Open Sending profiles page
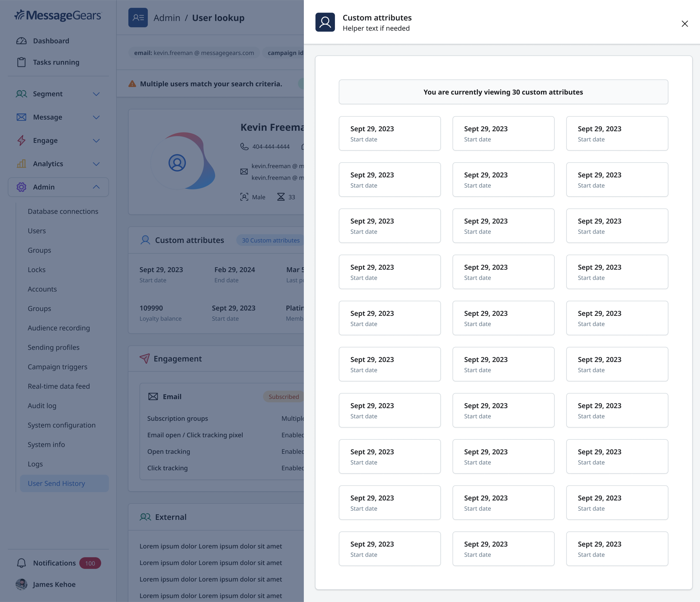The image size is (700, 602). point(54,347)
